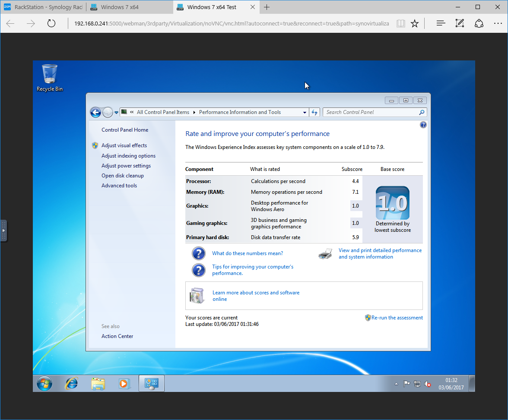The image size is (508, 420).
Task: Click the 1.0 base score badge
Action: pyautogui.click(x=392, y=203)
